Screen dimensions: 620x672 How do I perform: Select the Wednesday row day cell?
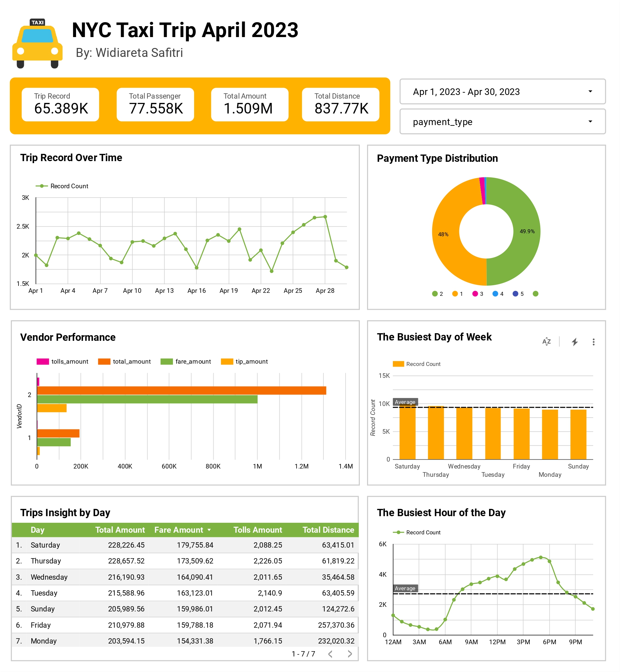click(x=49, y=577)
